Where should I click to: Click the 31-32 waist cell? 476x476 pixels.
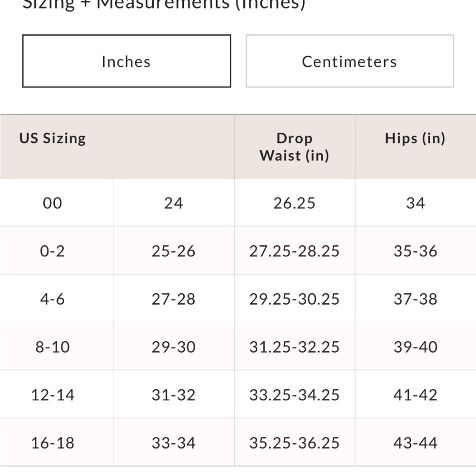click(x=173, y=395)
